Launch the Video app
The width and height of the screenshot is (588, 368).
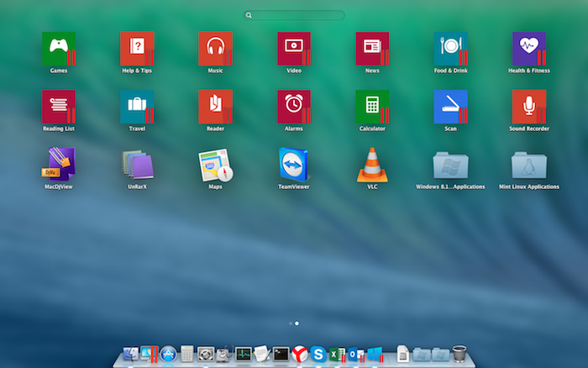(x=294, y=49)
